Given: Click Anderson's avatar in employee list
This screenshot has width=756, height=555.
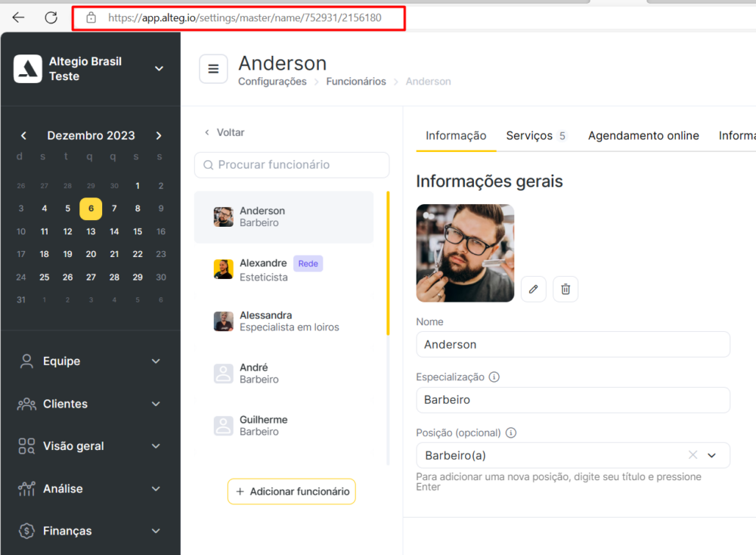Looking at the screenshot, I should [223, 217].
